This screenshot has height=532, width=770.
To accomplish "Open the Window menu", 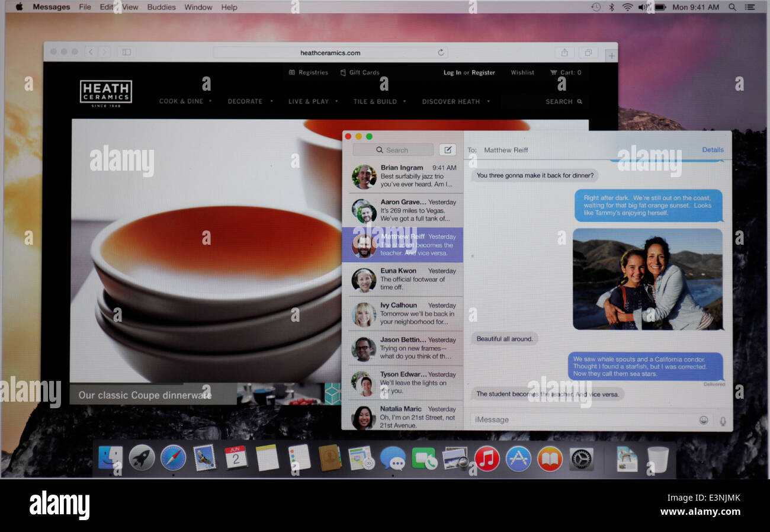I will pos(198,7).
